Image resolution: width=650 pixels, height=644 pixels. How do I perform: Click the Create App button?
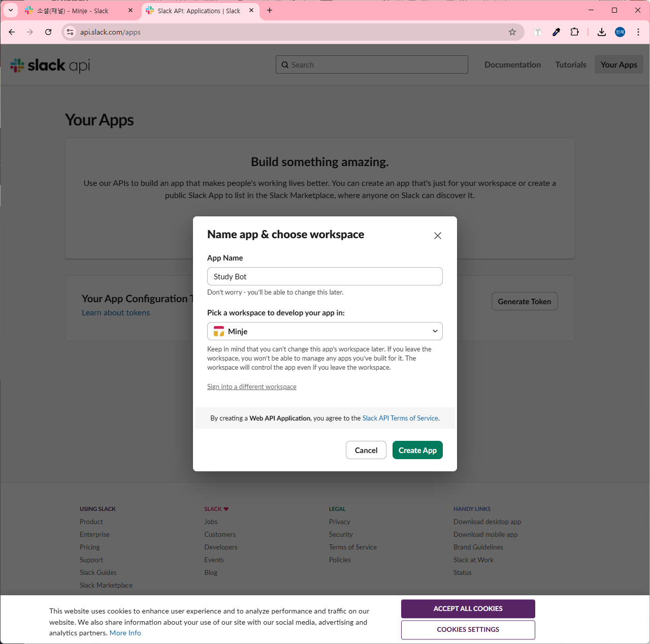[x=417, y=450]
